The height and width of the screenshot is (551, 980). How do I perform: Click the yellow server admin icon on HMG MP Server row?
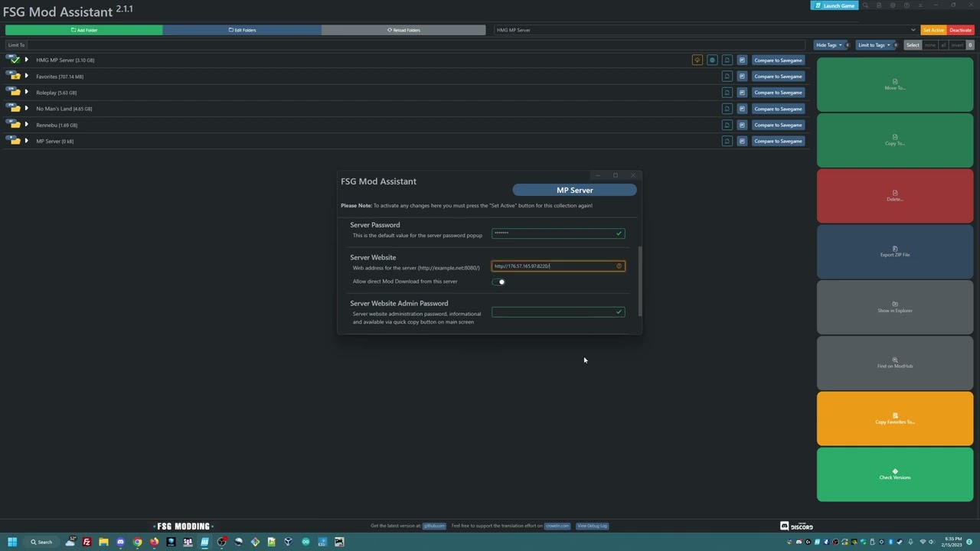click(697, 60)
